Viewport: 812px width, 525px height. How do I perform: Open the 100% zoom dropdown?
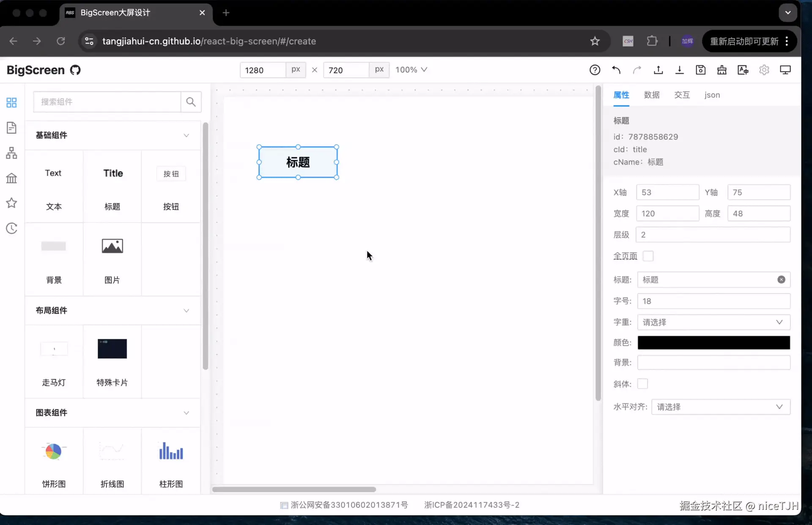pos(411,70)
